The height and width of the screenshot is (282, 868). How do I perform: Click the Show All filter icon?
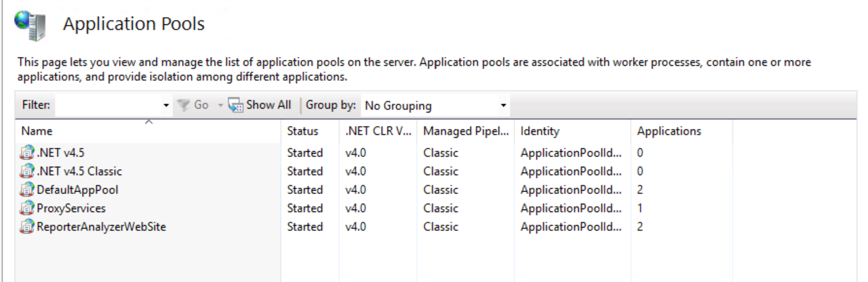pyautogui.click(x=235, y=105)
